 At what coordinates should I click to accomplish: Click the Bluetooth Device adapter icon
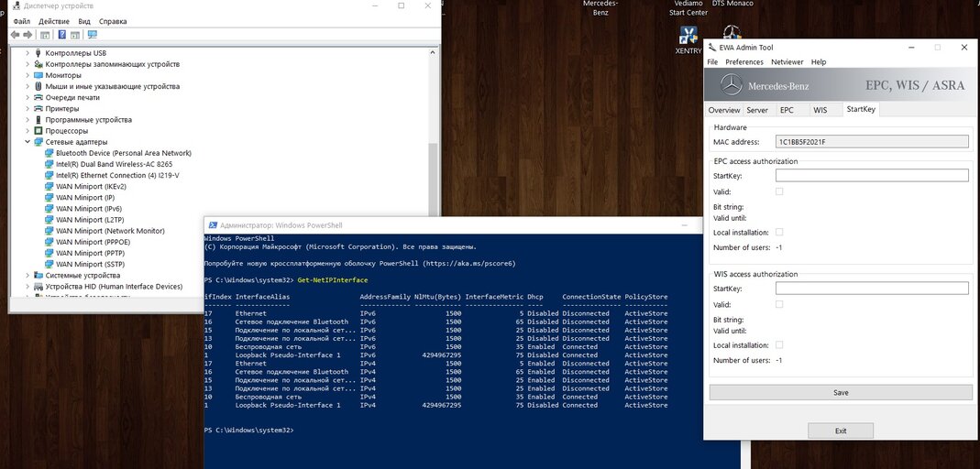pyautogui.click(x=50, y=153)
